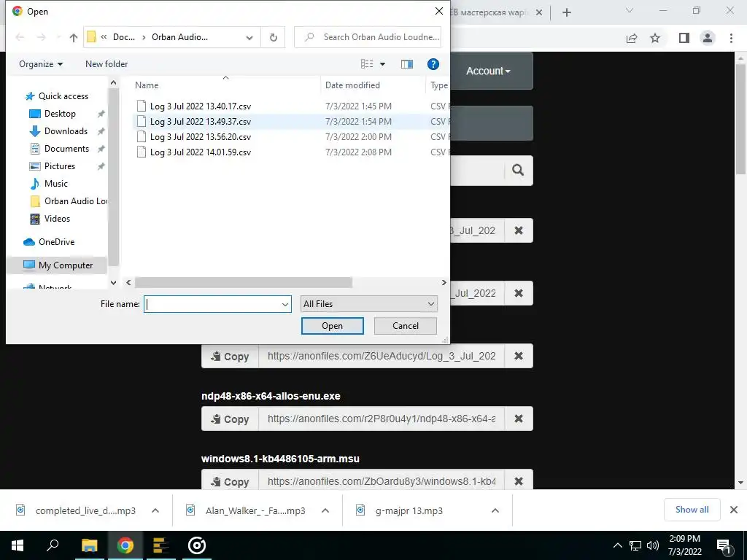Remove the Z6UeAducyd Log upload entry
747x560 pixels.
pos(519,356)
